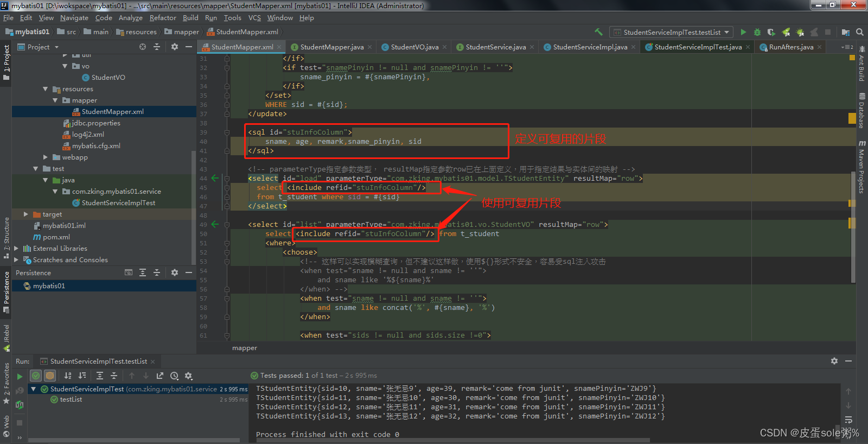
Task: Open Persistence panel settings gear
Action: tap(175, 272)
